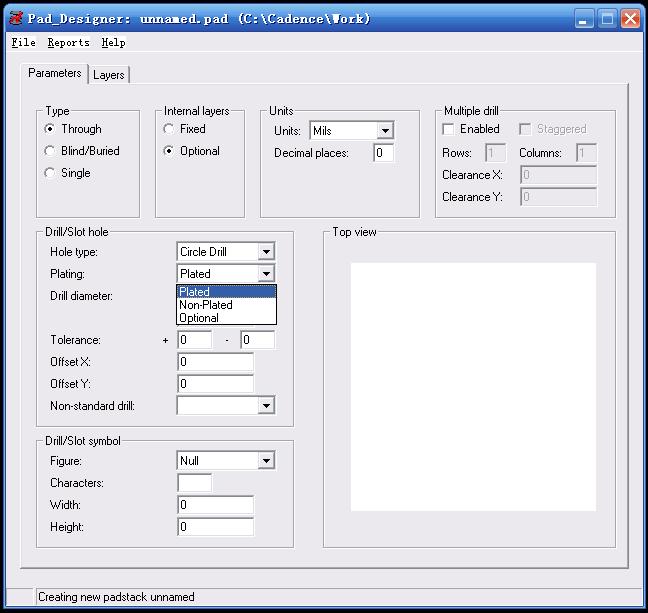Open the Units dropdown showing Mils
This screenshot has width=648, height=613.
tap(352, 131)
